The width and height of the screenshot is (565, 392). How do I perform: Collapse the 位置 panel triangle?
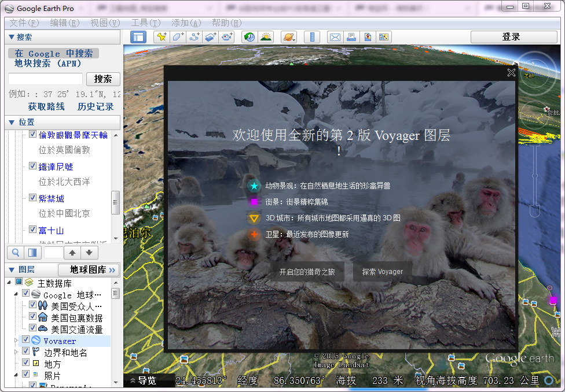(11, 123)
